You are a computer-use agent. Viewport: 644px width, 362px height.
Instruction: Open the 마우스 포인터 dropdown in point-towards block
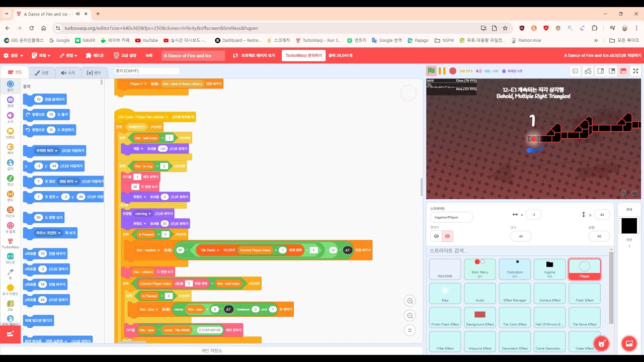click(x=49, y=233)
